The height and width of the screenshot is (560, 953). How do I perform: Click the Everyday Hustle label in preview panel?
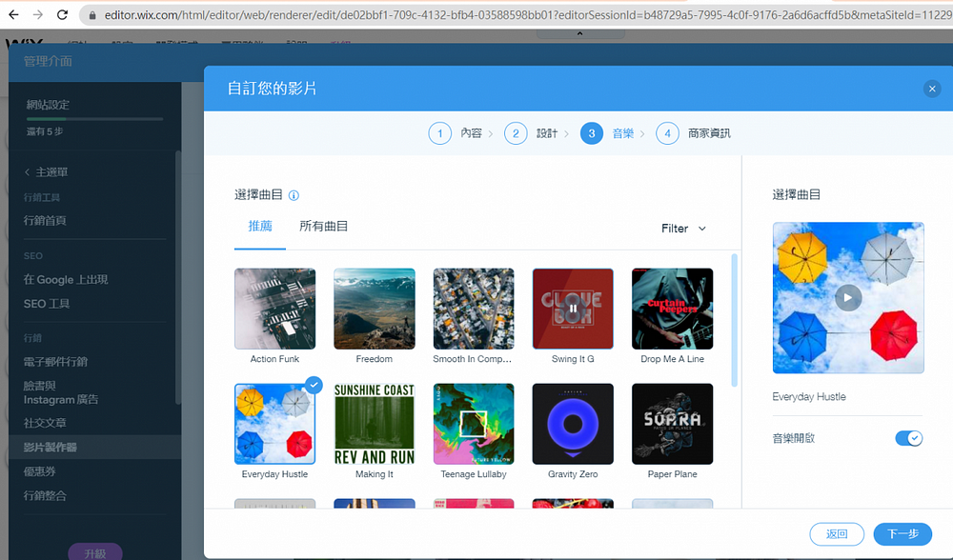point(809,396)
